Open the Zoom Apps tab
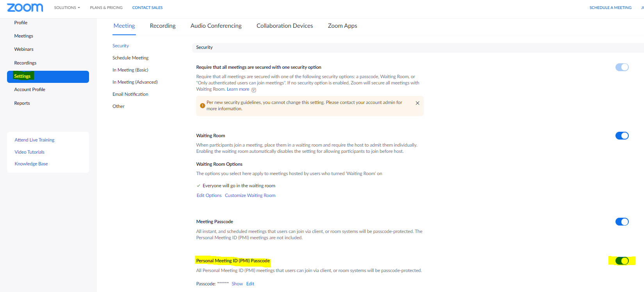Image resolution: width=644 pixels, height=292 pixels. 343,26
